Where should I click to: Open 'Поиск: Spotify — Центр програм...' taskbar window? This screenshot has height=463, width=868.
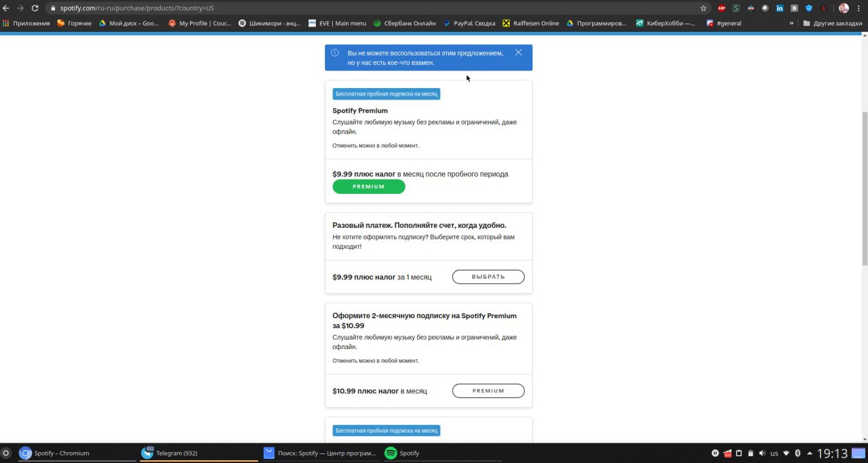click(x=319, y=453)
